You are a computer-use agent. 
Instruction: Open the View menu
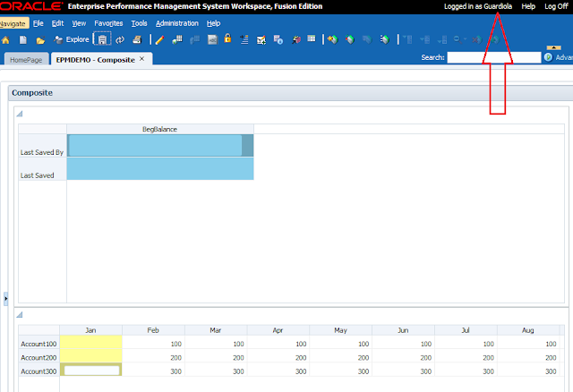[79, 23]
